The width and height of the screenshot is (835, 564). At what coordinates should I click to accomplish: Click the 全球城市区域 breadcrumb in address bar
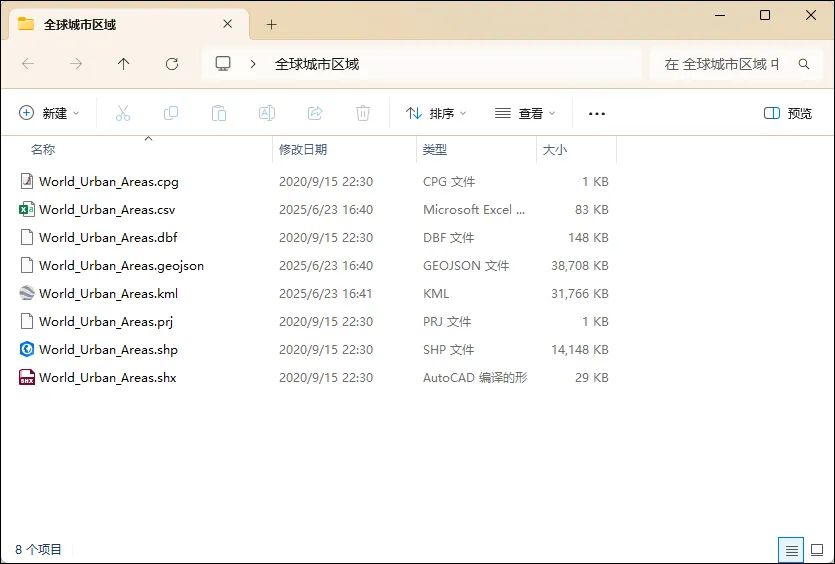(x=317, y=64)
